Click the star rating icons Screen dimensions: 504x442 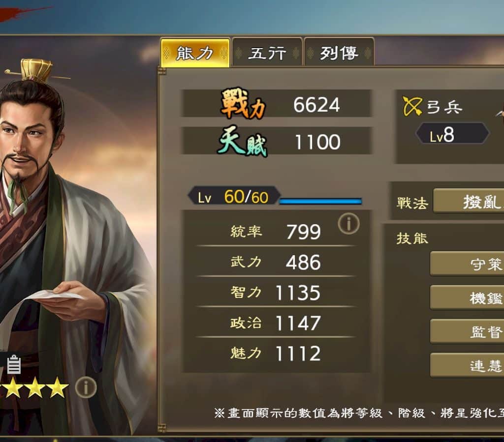34,387
